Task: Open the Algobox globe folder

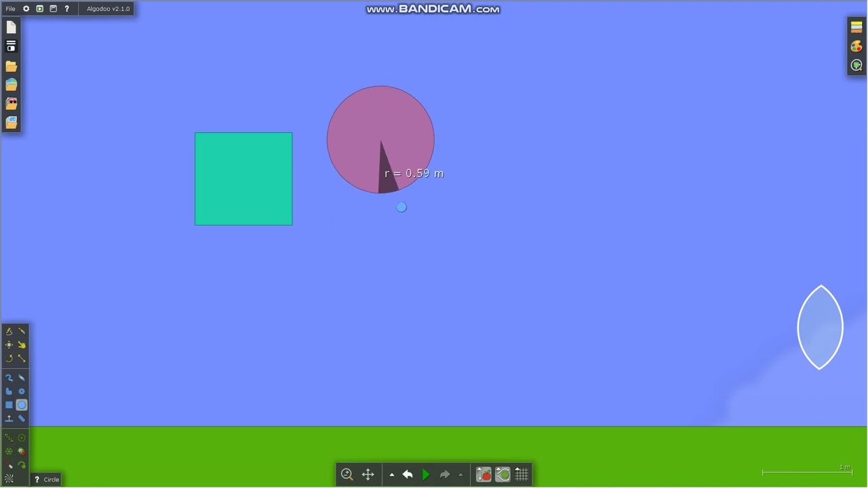Action: coord(11,85)
